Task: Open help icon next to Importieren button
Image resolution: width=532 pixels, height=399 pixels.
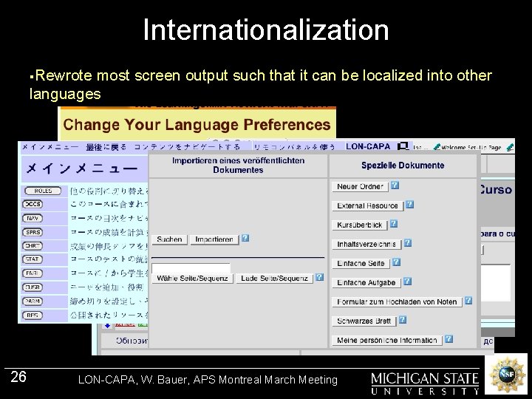Action: click(245, 238)
